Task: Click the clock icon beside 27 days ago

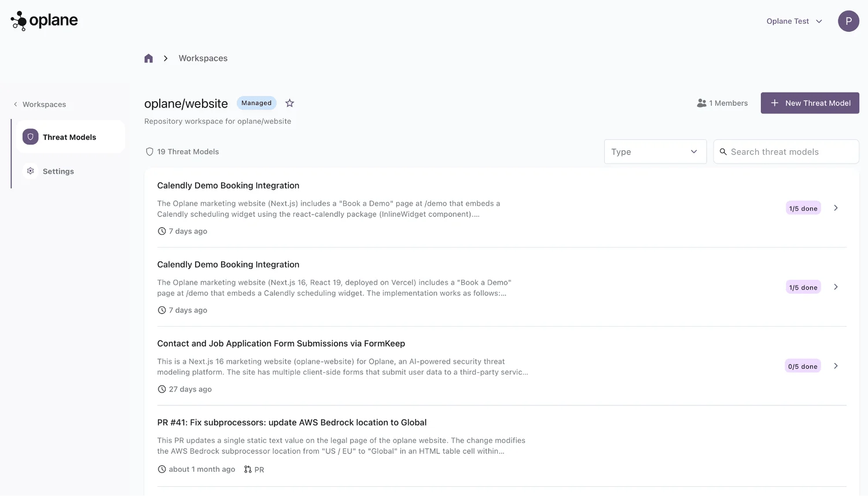Action: point(162,389)
